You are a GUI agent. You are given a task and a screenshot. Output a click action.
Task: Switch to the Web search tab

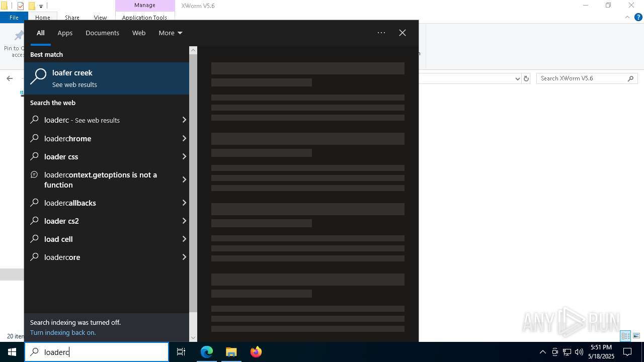[x=139, y=33]
